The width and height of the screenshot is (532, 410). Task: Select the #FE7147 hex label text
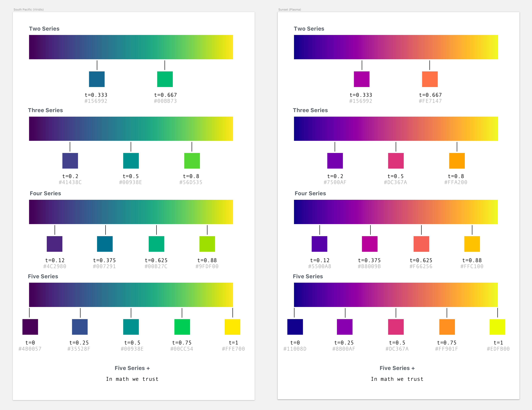430,101
